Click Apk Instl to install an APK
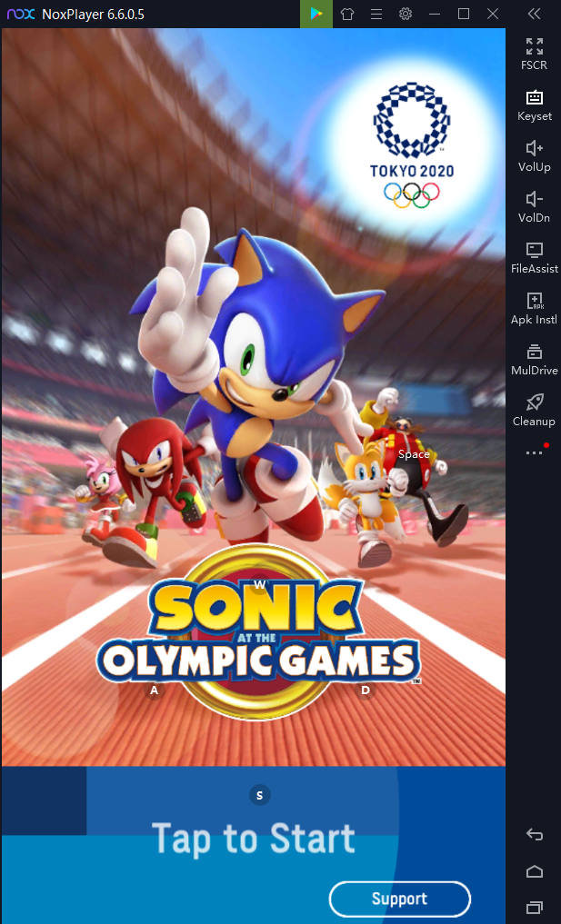 (534, 308)
